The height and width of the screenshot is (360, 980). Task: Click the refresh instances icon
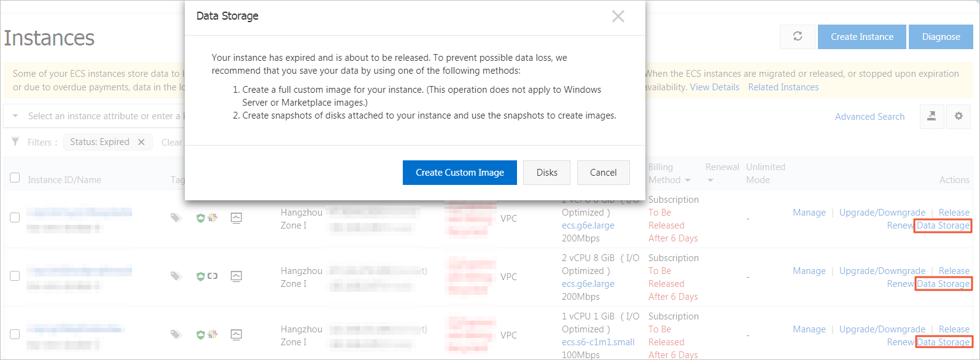(798, 37)
